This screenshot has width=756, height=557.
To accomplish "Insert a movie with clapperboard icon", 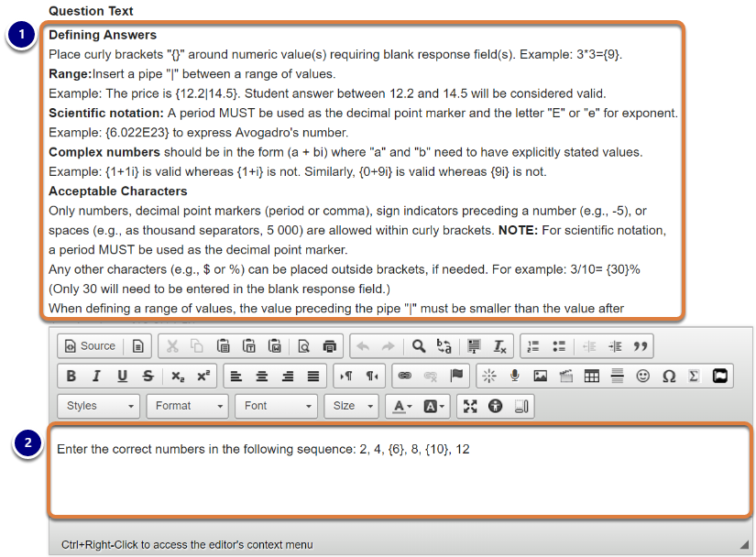I will pos(566,376).
